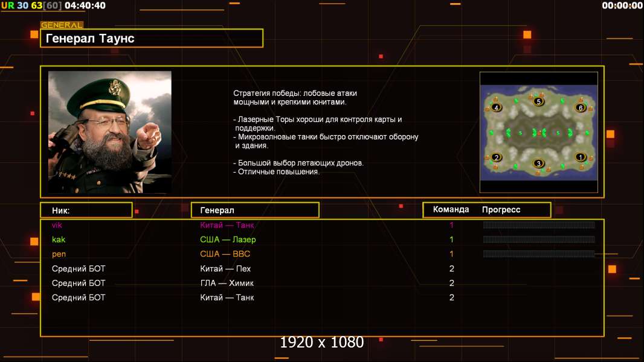Click the Прогресс column header
The image size is (644, 362).
click(501, 210)
